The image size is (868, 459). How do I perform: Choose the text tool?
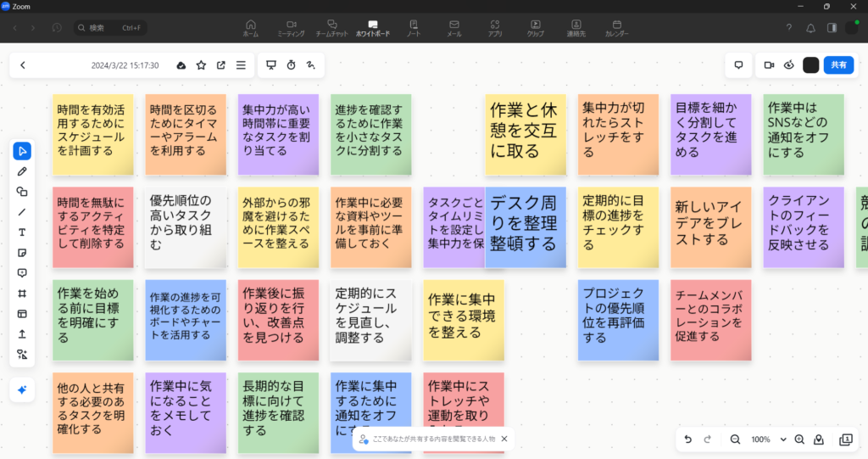[x=22, y=232]
